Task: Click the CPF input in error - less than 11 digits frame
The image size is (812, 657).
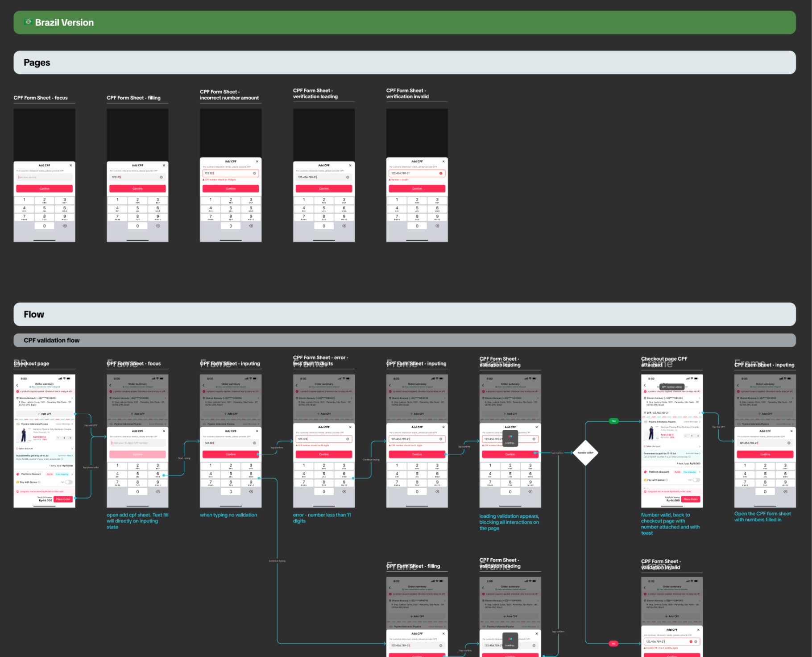Action: (x=324, y=439)
